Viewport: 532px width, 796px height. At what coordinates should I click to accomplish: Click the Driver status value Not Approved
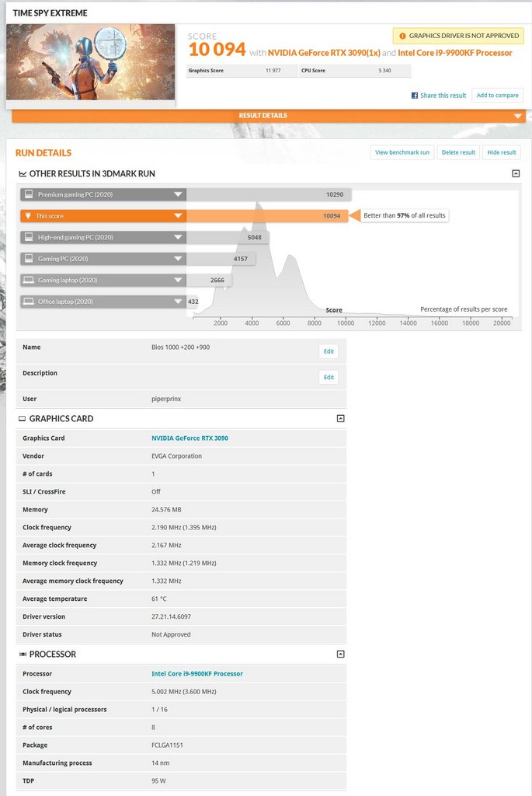(171, 634)
